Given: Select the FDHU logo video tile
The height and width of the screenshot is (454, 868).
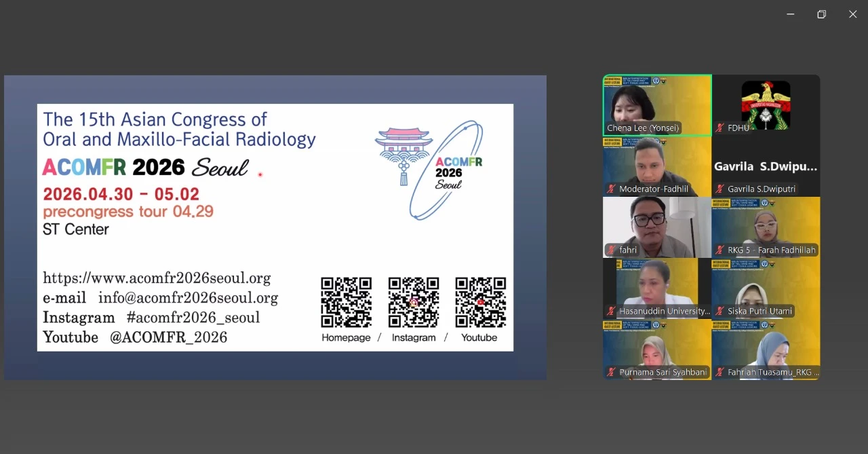Looking at the screenshot, I should pyautogui.click(x=766, y=105).
